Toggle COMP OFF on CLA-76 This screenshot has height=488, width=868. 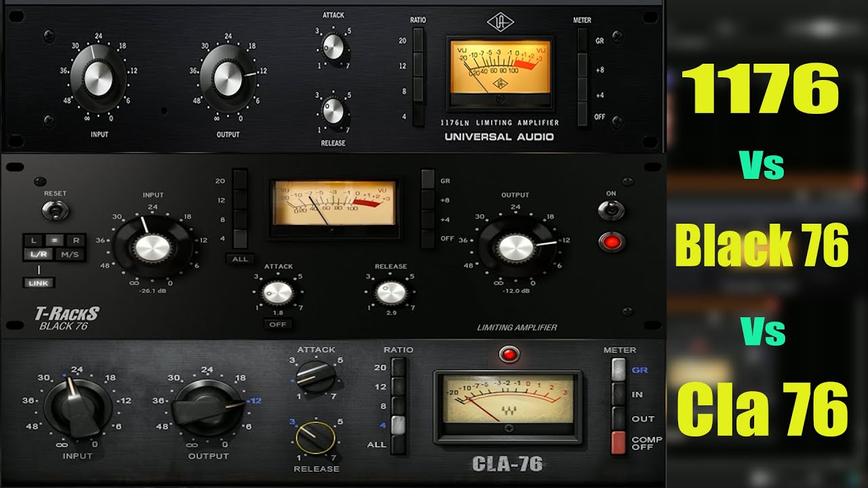pos(618,442)
